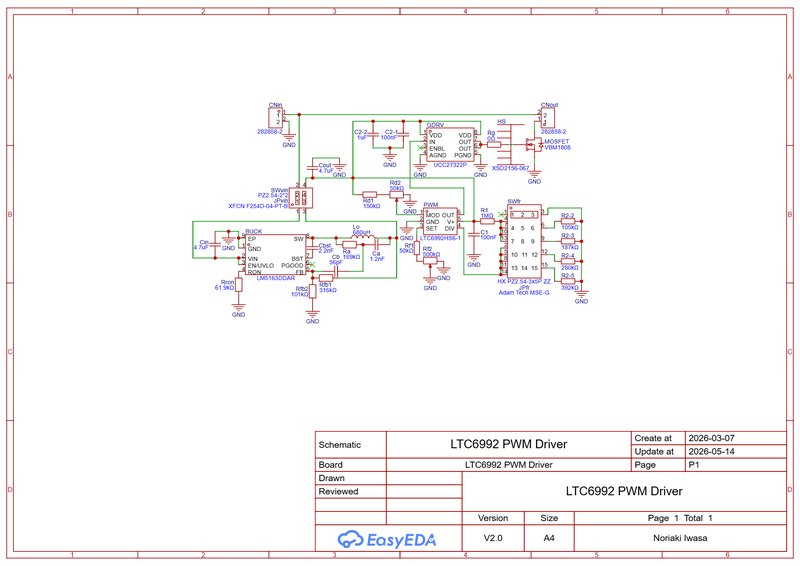Click the R1 1MΩ resistor
The height and width of the screenshot is (566, 800).
click(x=487, y=222)
